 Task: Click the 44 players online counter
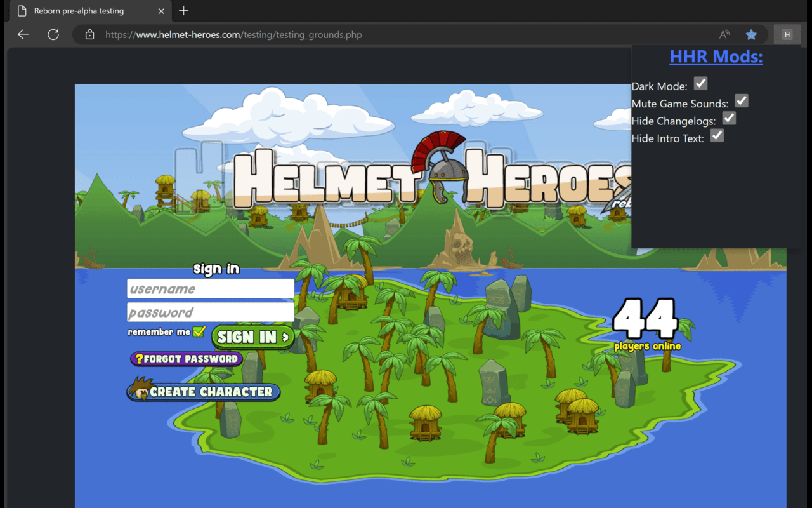click(646, 325)
